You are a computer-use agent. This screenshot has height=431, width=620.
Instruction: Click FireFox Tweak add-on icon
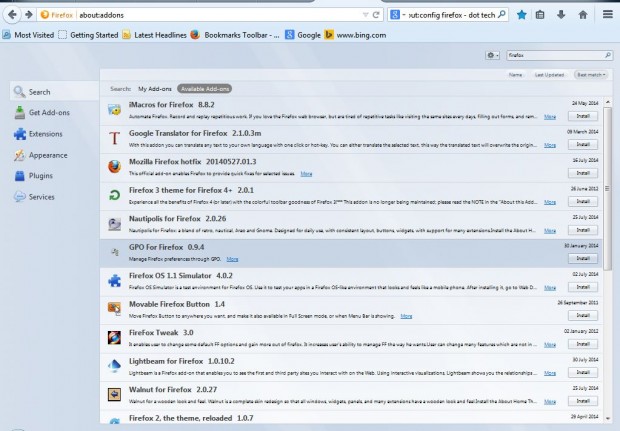point(114,338)
